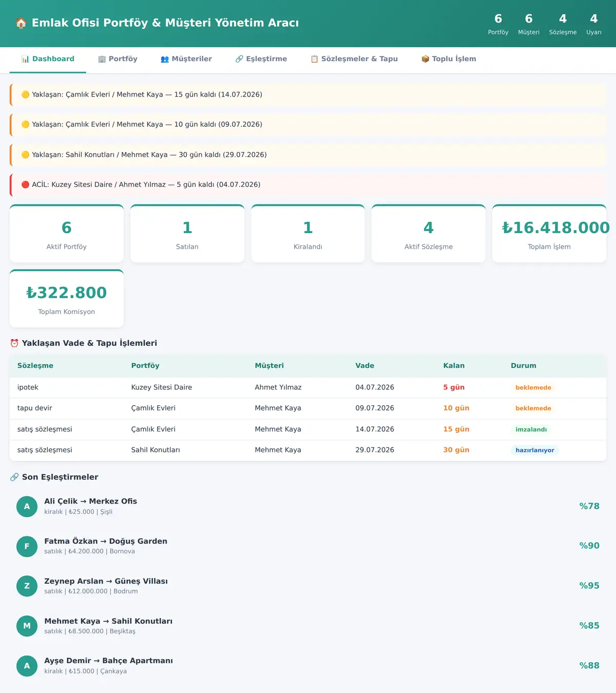Select Zeynep Arslan's Z avatar
616x693 pixels.
click(x=27, y=586)
